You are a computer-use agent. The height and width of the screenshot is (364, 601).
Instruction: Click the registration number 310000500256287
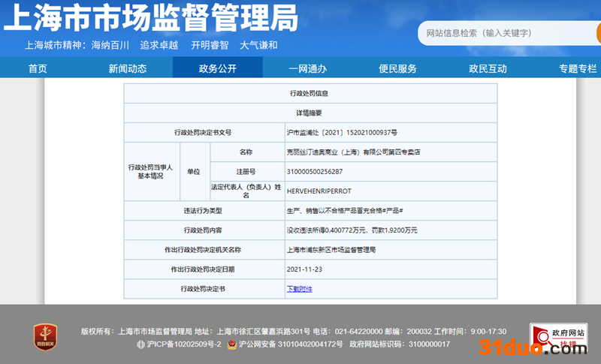[x=315, y=171]
